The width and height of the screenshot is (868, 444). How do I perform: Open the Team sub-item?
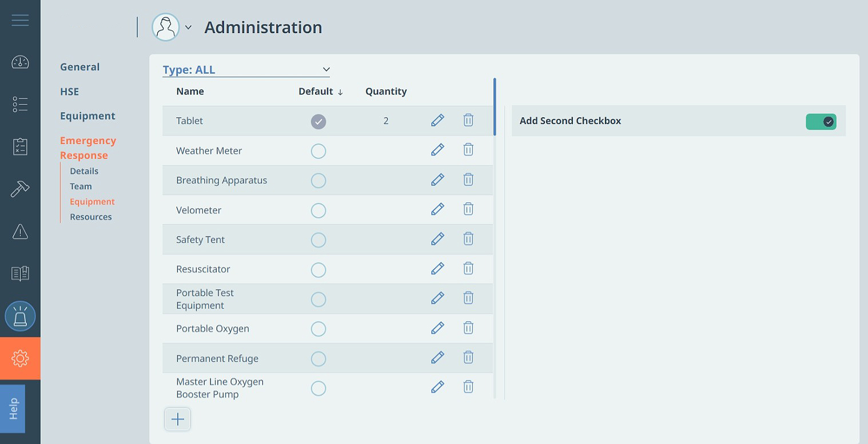[81, 186]
